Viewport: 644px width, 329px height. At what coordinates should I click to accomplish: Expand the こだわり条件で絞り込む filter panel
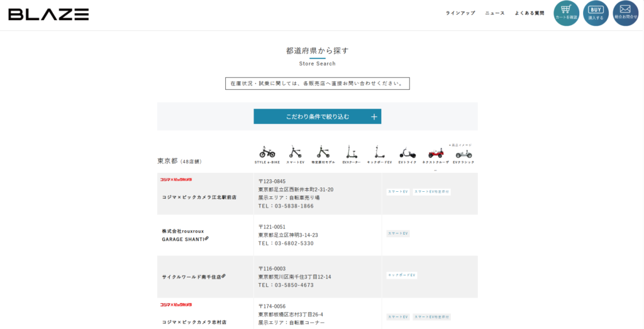[x=318, y=116]
